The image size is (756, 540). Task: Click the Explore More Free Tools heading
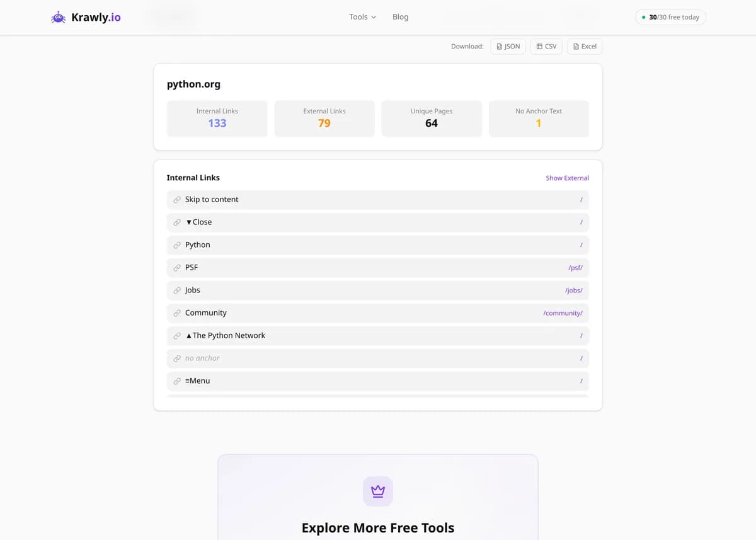[x=378, y=528]
